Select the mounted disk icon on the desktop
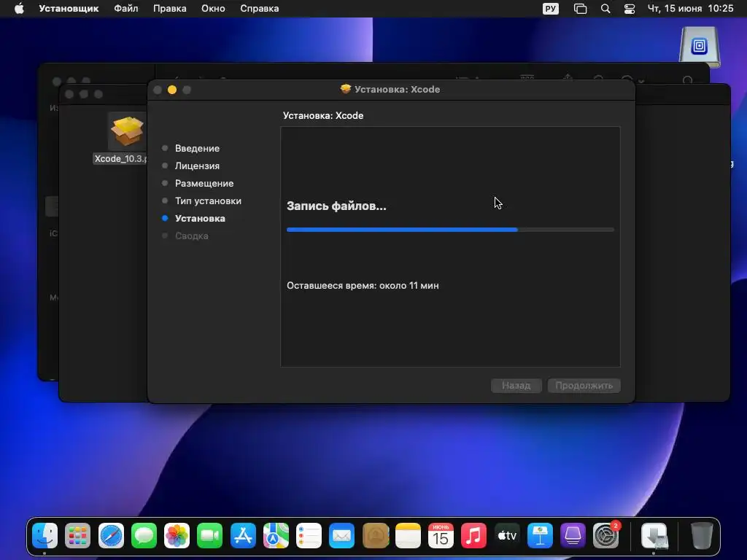Screen dimensions: 747x560 [x=699, y=47]
